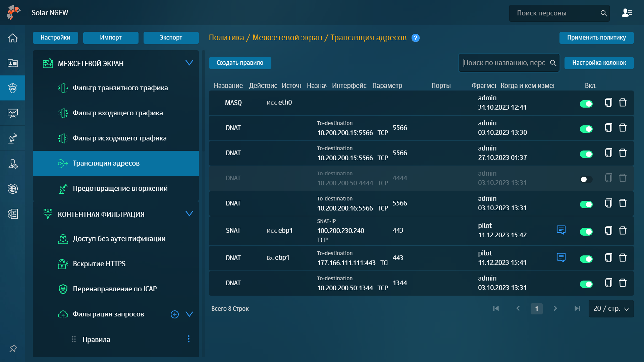Delete the MASQ rule with trash icon
The width and height of the screenshot is (644, 362).
point(623,103)
